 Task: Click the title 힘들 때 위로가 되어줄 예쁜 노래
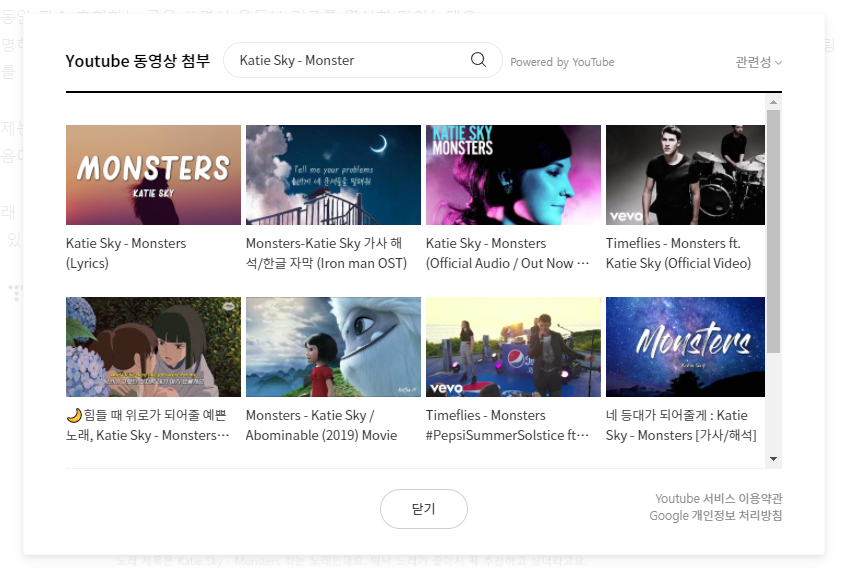pyautogui.click(x=147, y=425)
